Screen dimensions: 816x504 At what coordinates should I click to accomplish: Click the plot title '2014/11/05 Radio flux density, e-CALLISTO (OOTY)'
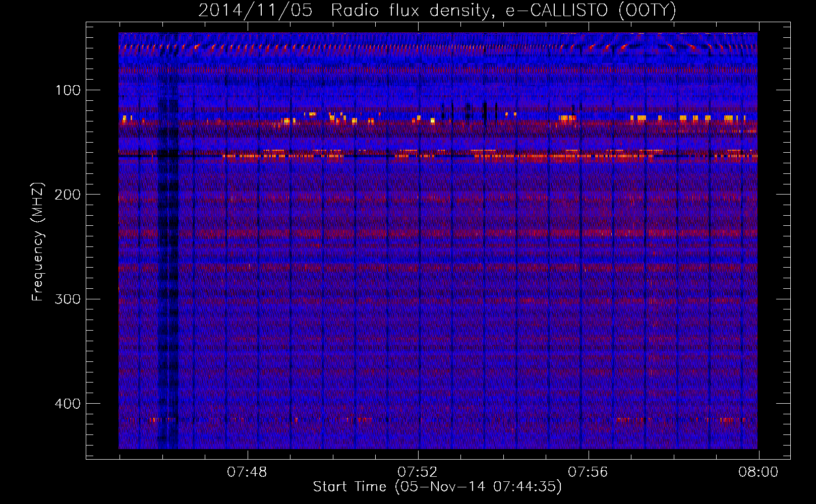point(437,10)
